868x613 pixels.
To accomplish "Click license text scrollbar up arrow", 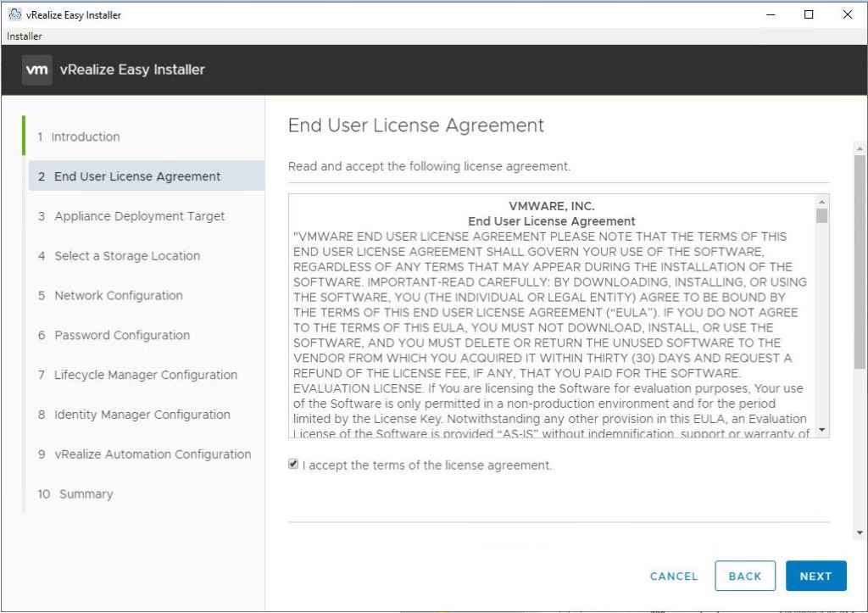I will pos(821,203).
